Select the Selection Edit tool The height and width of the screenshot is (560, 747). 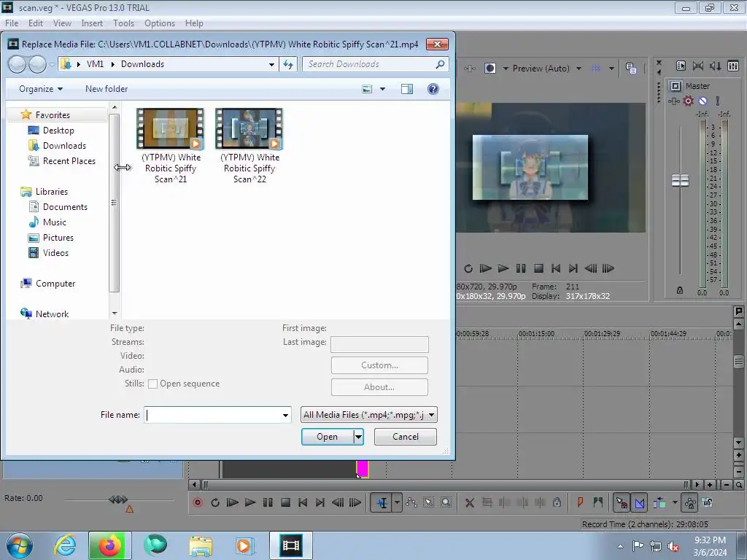(429, 502)
